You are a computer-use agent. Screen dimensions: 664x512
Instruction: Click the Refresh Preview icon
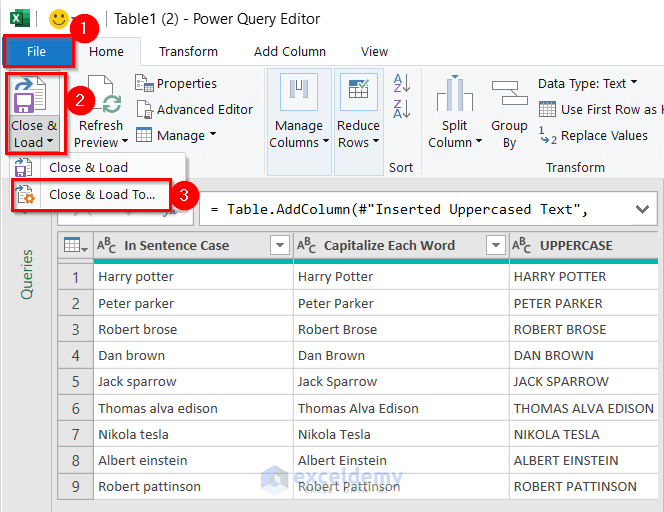tap(100, 99)
